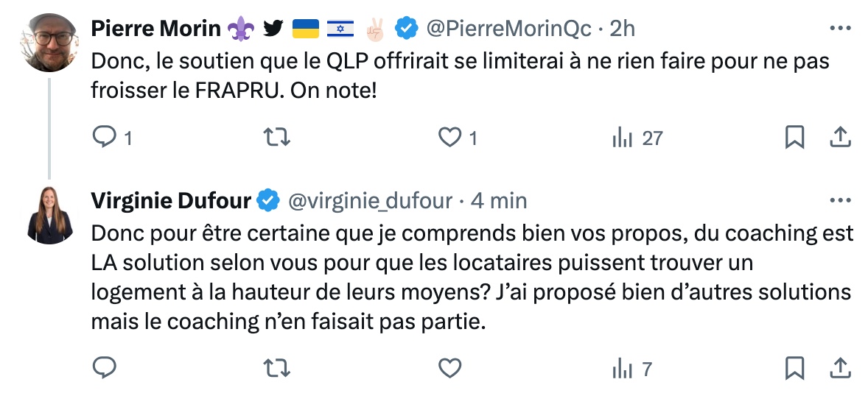Open Virginie Dufour's profile picture
868x396 pixels.
(50, 215)
